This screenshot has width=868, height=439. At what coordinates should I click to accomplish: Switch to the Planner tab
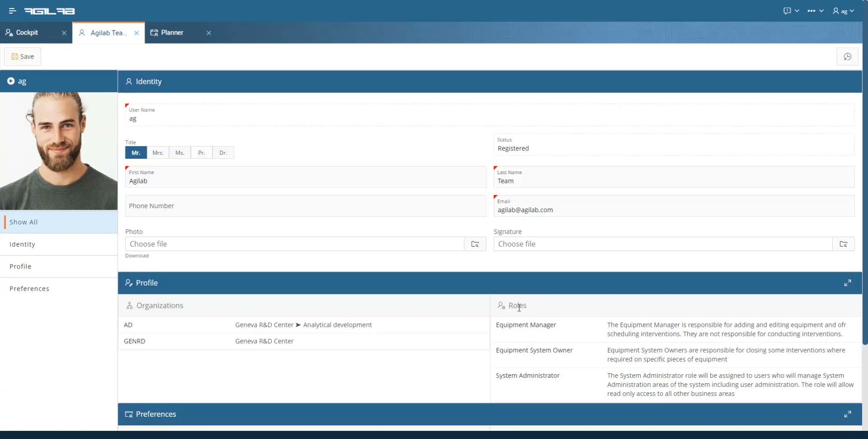click(171, 32)
